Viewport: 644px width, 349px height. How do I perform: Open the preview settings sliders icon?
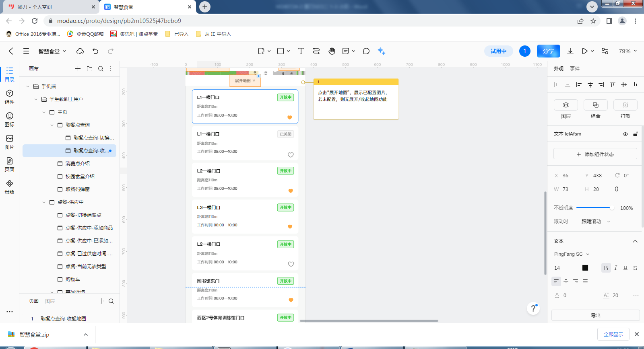[x=605, y=51]
